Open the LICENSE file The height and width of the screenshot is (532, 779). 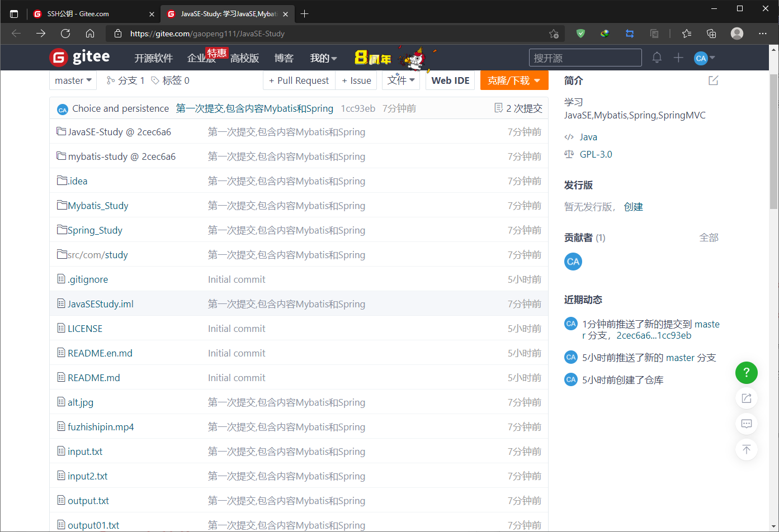85,329
